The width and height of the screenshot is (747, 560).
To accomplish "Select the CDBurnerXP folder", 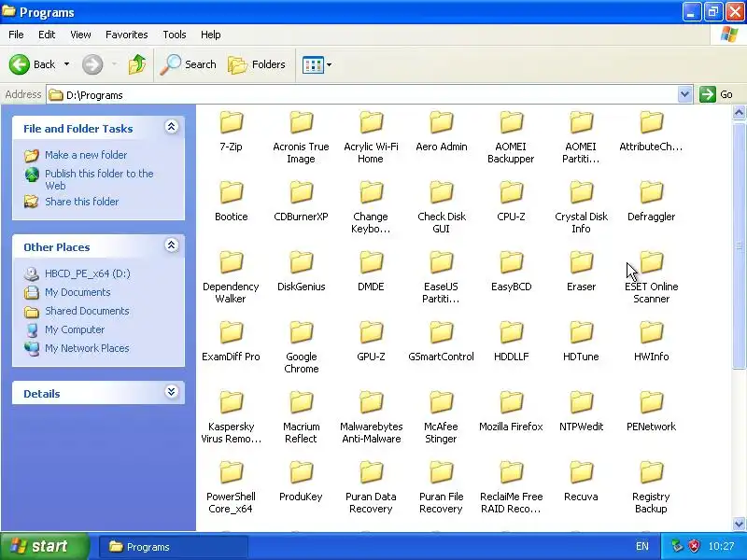I will 301,202.
